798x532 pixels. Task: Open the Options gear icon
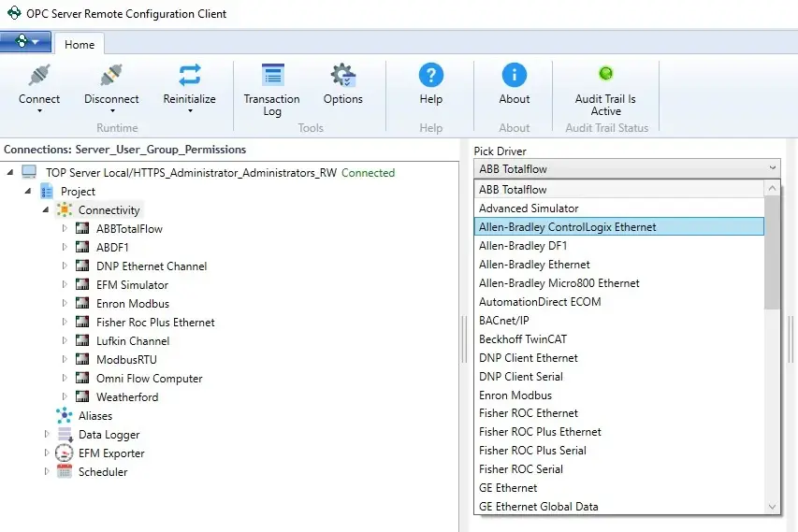(343, 76)
